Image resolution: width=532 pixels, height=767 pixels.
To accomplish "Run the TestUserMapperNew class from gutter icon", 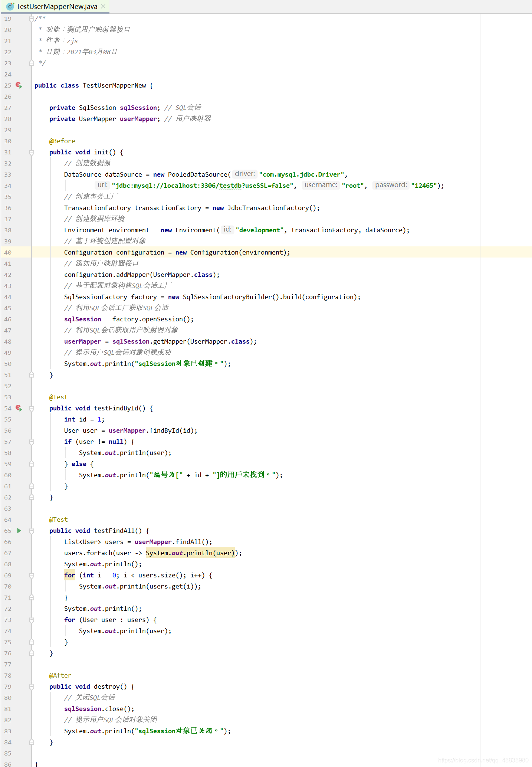I will click(19, 85).
